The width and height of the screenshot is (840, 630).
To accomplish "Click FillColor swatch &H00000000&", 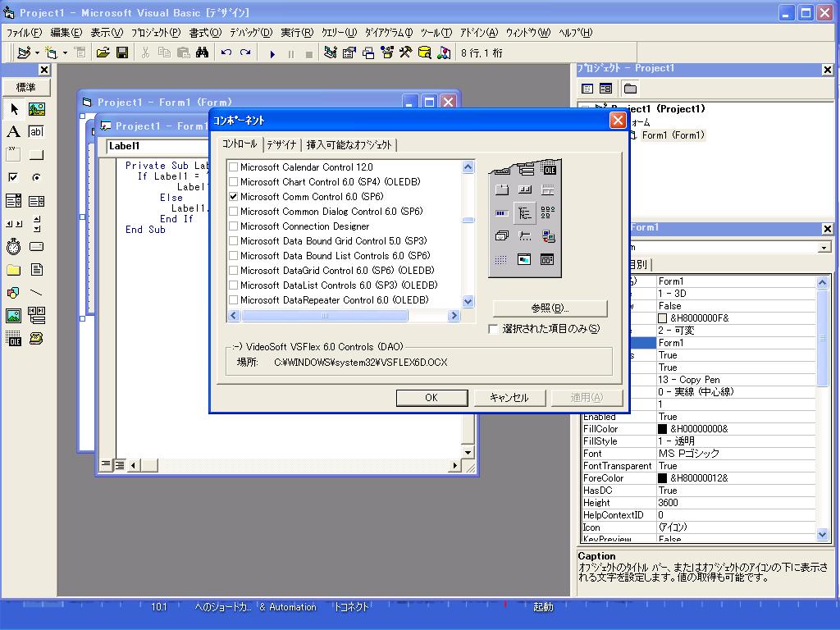I will click(x=663, y=429).
